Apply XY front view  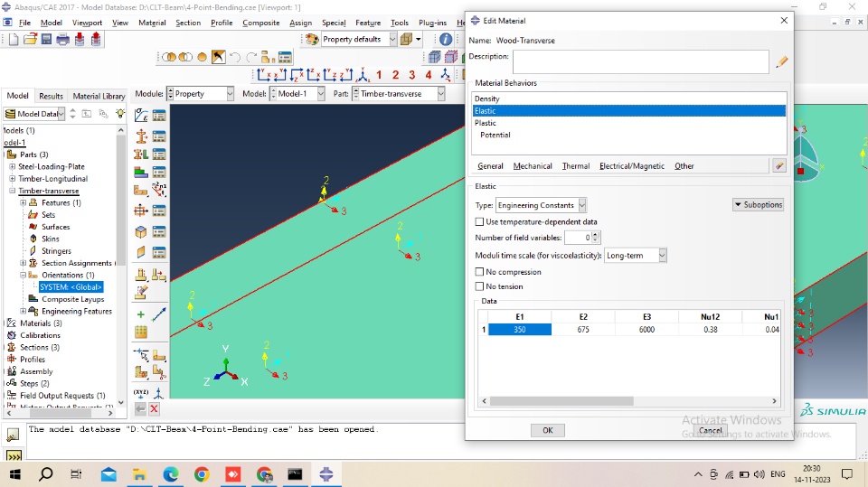click(264, 75)
